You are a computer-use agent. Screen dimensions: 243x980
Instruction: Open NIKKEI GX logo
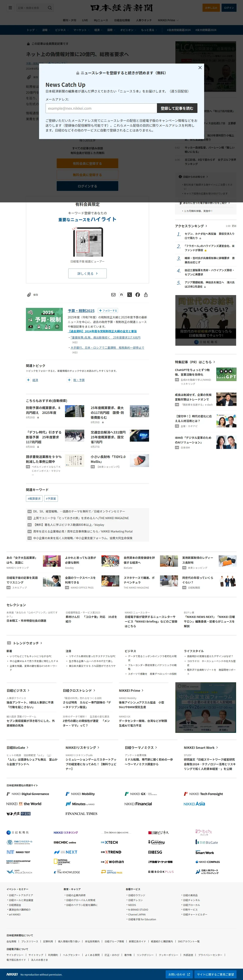coord(141,794)
